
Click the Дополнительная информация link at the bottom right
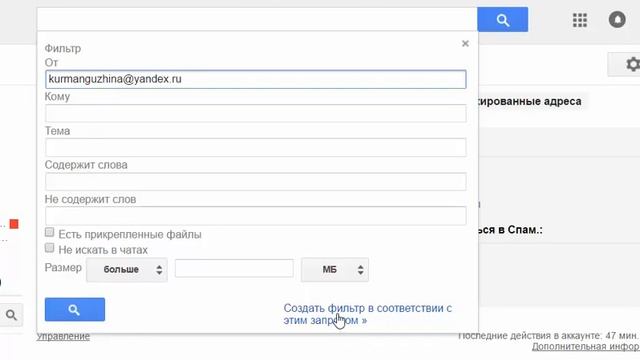coord(586,347)
